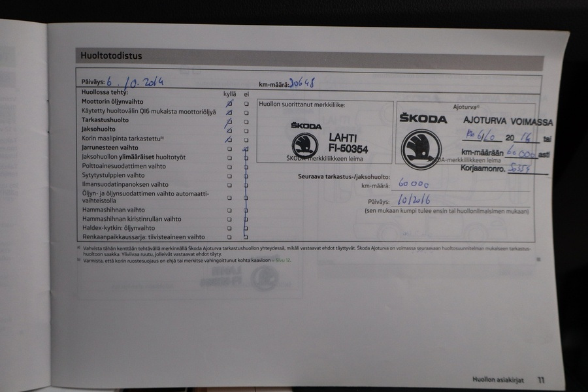Click the AJOTURVA VOIMASSA stamp text
Screen dimensions: 588x392
(x=508, y=122)
